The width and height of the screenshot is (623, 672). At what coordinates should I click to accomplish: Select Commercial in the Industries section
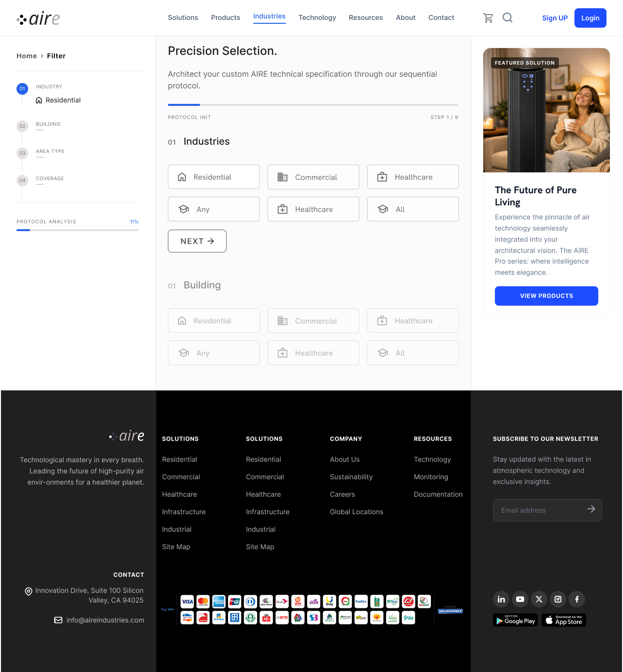pyautogui.click(x=313, y=177)
